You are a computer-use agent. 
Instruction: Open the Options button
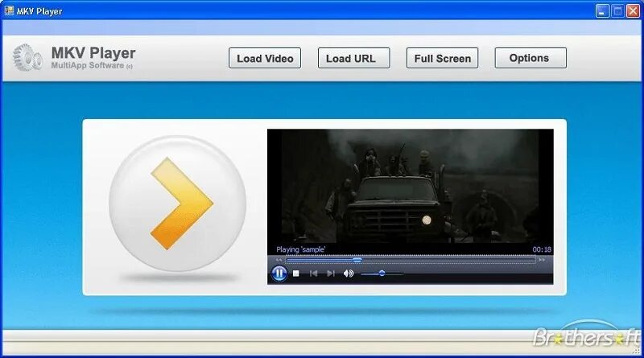tap(530, 58)
